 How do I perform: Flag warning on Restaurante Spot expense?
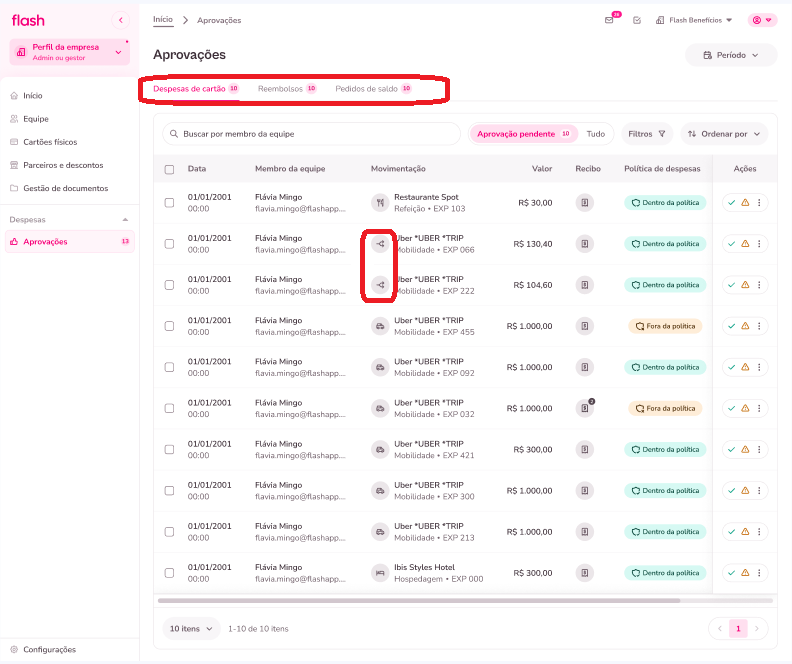tap(745, 202)
